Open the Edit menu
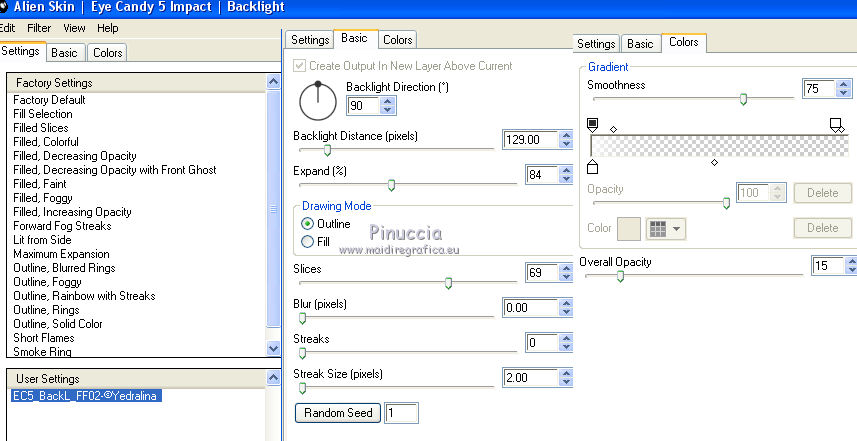 (8, 28)
